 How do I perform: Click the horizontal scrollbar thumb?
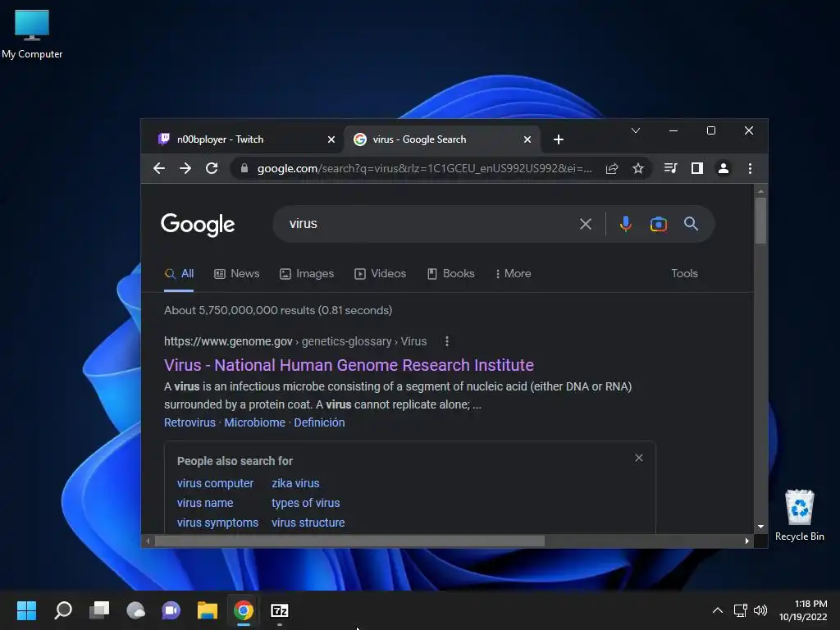[349, 541]
